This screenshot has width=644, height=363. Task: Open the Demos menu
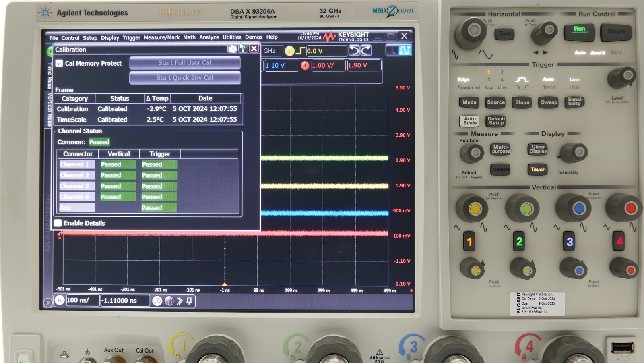point(254,37)
